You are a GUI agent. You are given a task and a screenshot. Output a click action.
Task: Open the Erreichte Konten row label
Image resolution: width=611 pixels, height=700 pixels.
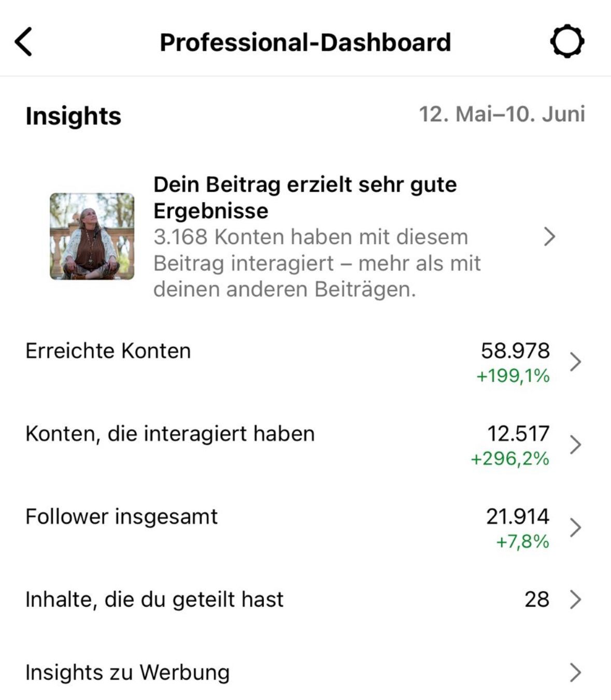tap(108, 351)
